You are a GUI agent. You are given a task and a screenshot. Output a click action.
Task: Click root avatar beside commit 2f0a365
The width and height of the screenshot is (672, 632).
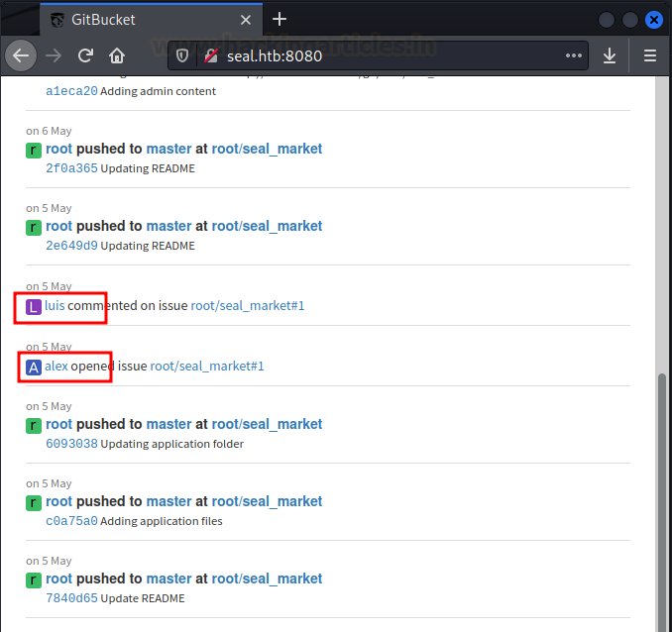pos(34,151)
